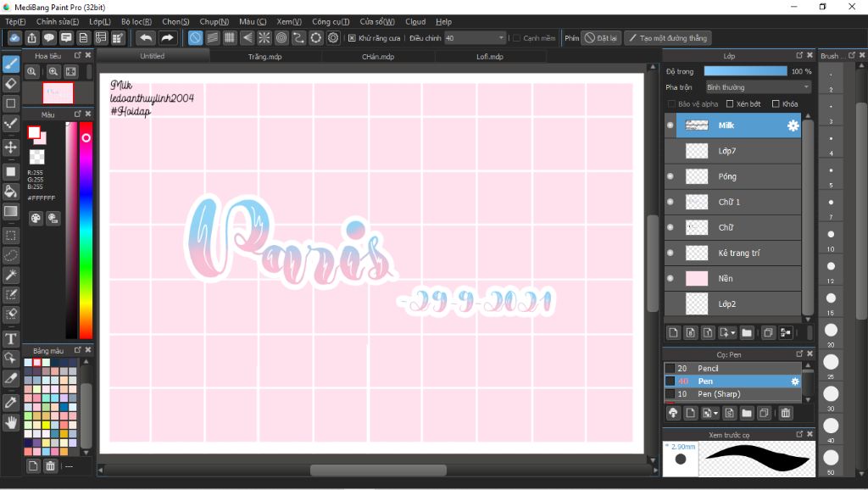The image size is (868, 490).
Task: Open the Công cụ menu
Action: coord(331,21)
